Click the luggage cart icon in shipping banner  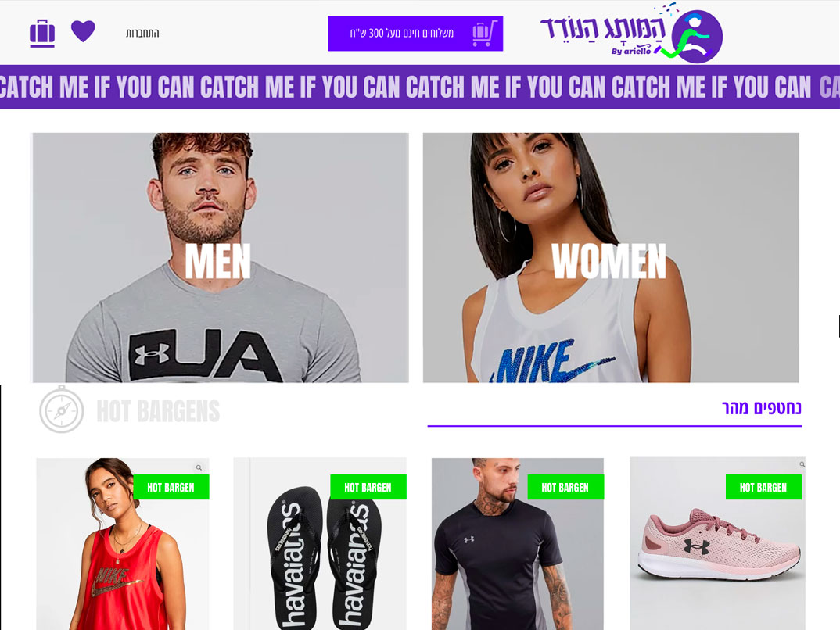485,33
